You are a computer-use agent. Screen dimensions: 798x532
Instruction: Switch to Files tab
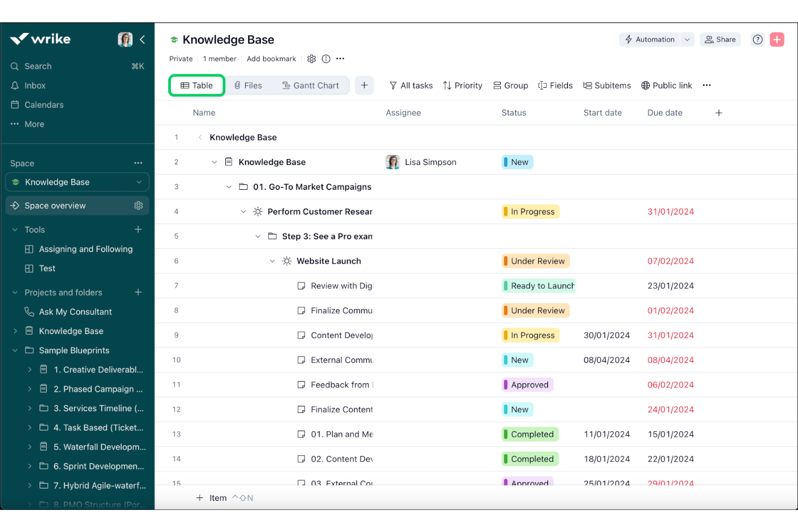coord(248,86)
